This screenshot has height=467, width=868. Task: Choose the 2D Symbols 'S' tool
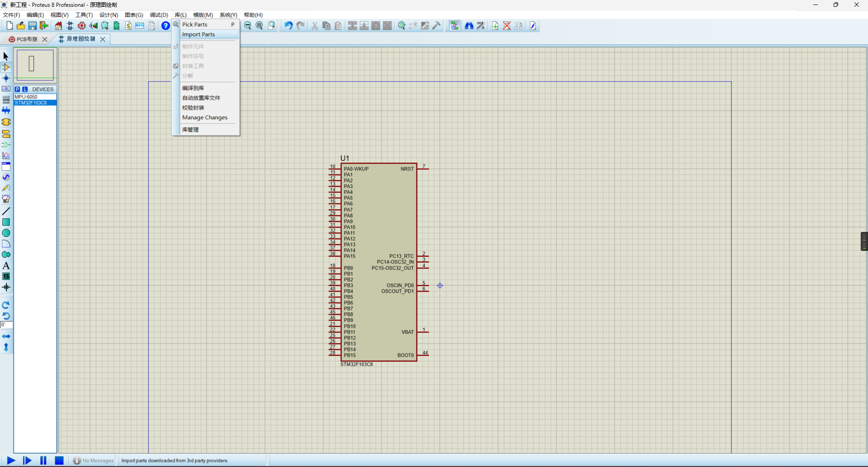click(x=6, y=276)
